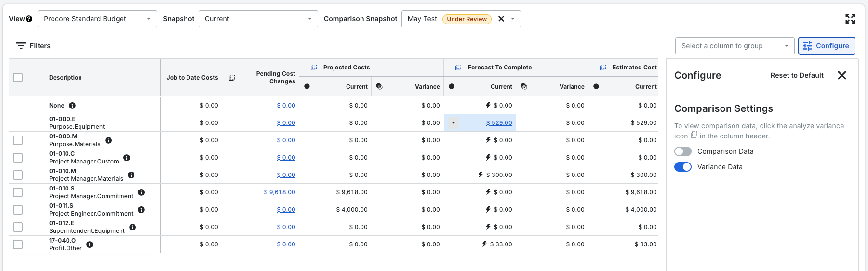The width and height of the screenshot is (868, 271).
Task: Click the Configure button
Action: [x=827, y=46]
